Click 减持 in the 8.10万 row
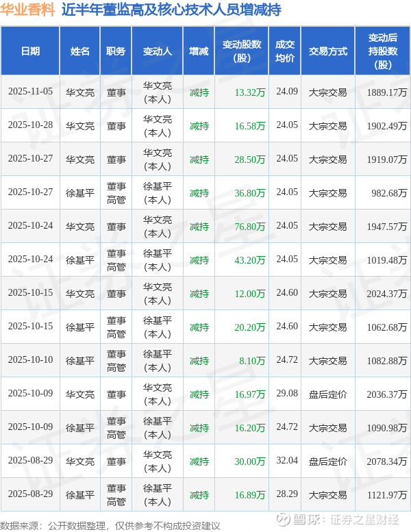The width and height of the screenshot is (411, 532). pos(199,361)
